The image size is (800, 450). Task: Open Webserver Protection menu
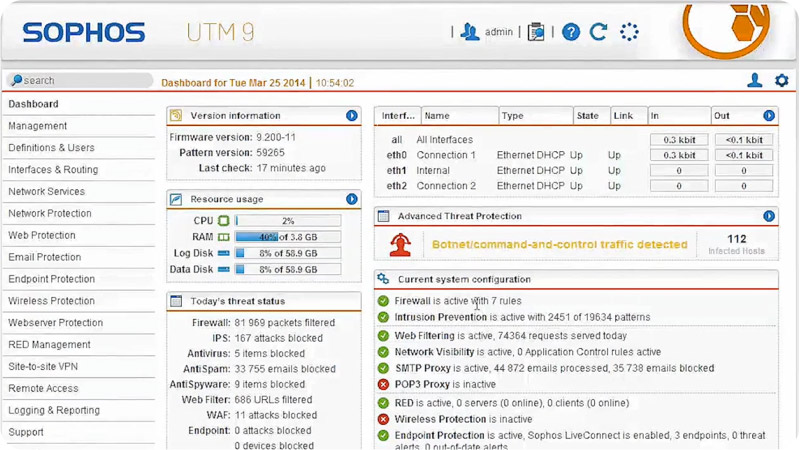[55, 323]
